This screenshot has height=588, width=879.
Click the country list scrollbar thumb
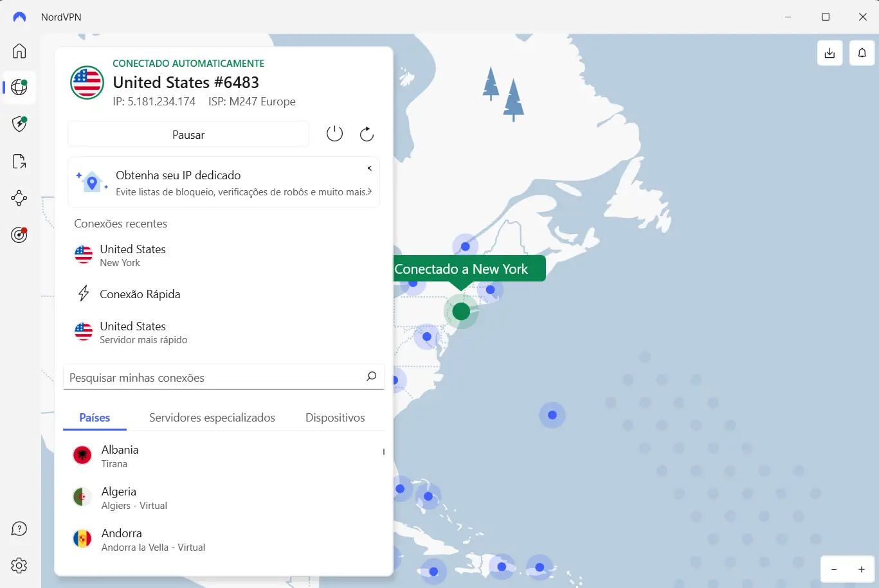[x=384, y=452]
